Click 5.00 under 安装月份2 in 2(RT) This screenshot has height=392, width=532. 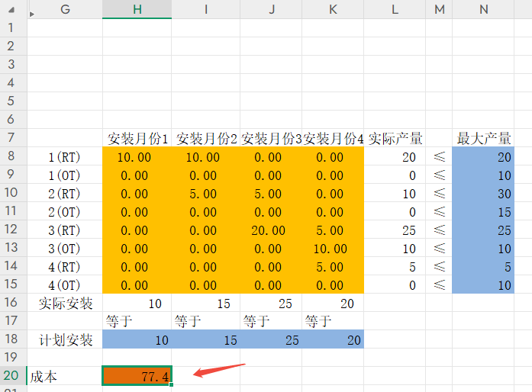[x=206, y=193]
